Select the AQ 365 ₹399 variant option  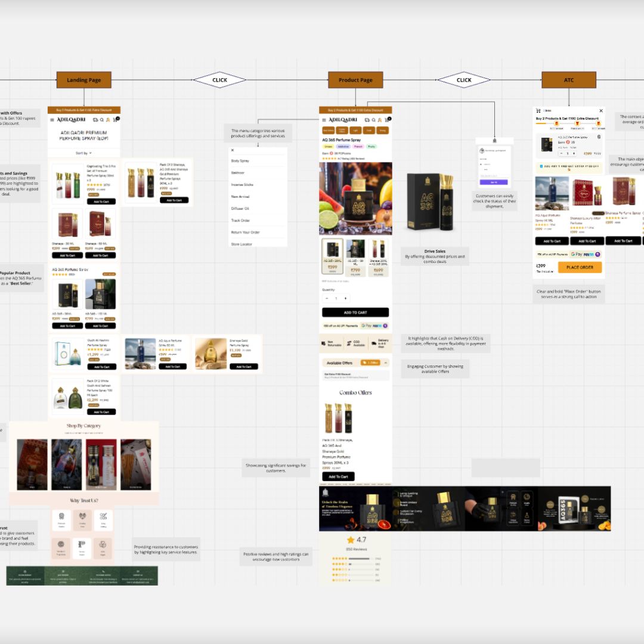coord(332,258)
